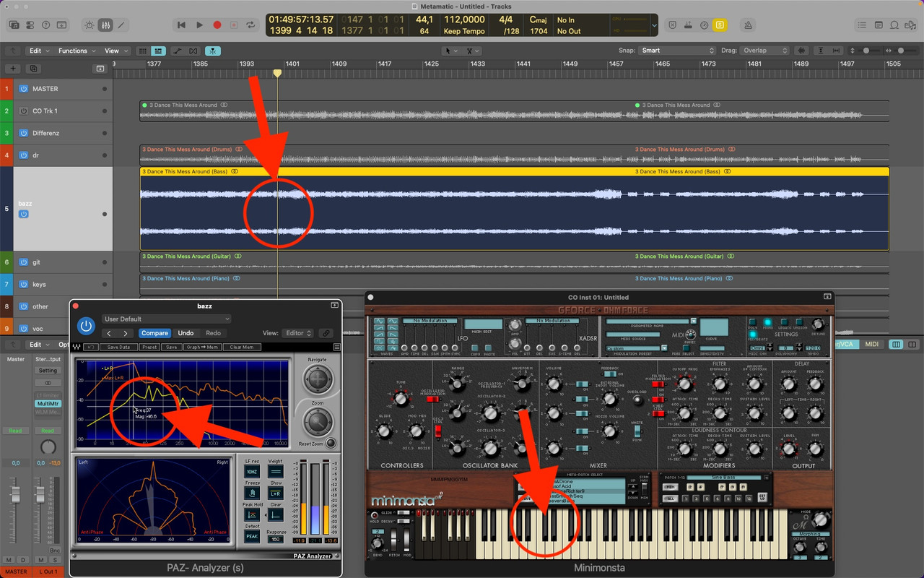Open the Snap mode dropdown
924x578 pixels.
pos(677,51)
